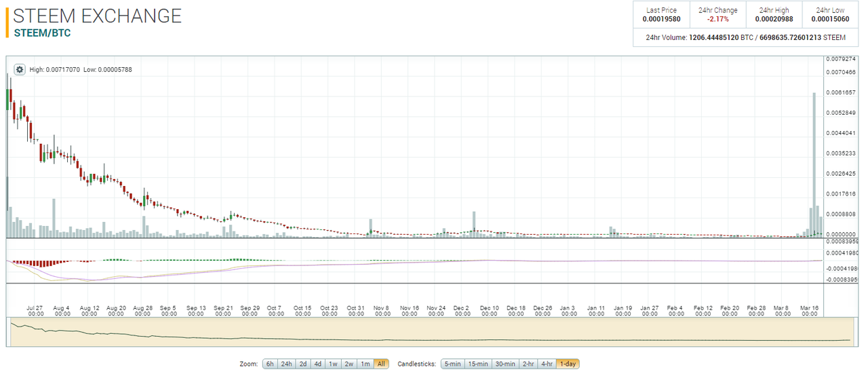Set zoom range to 2w
Image resolution: width=868 pixels, height=376 pixels.
tap(349, 364)
